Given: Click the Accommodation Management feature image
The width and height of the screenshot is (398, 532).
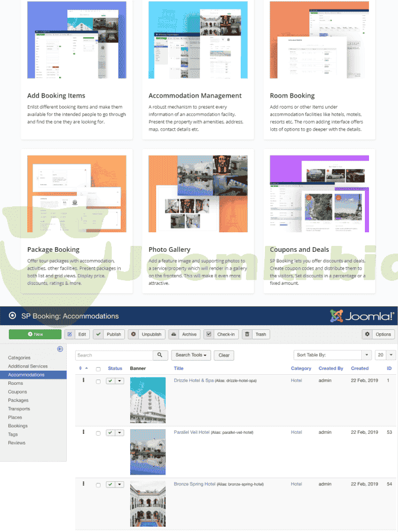Looking at the screenshot, I should click(x=198, y=40).
